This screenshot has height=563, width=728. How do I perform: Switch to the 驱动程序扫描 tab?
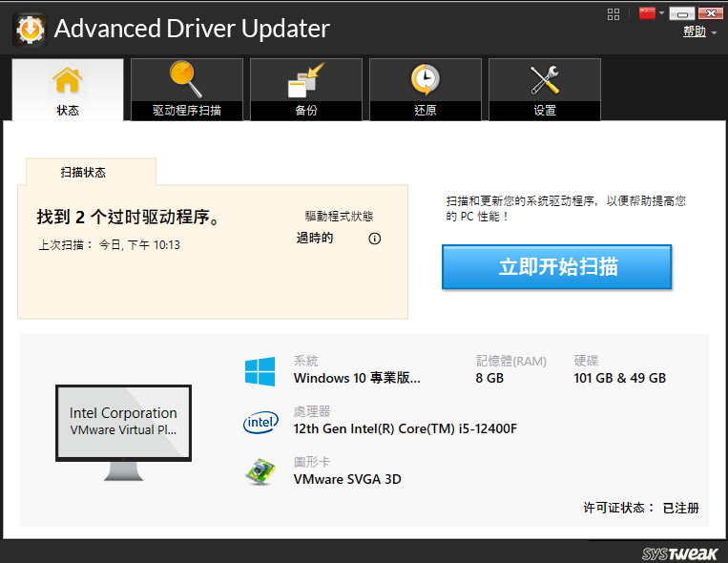pos(187,89)
